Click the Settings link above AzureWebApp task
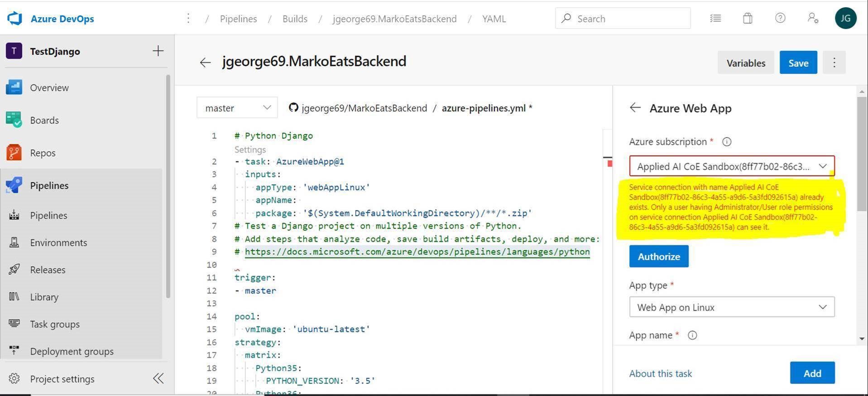Viewport: 868px width, 396px height. click(x=250, y=150)
